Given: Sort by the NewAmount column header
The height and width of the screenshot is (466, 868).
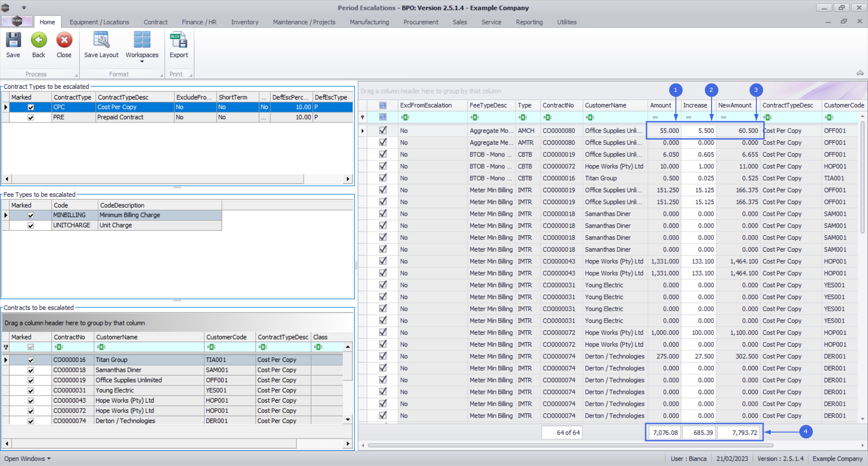Looking at the screenshot, I should click(735, 105).
